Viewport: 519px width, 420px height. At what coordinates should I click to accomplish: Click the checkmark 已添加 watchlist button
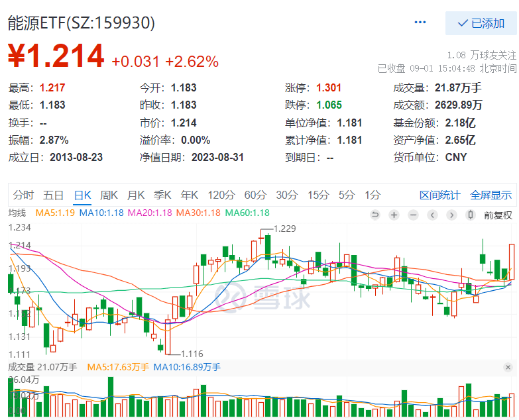[481, 23]
